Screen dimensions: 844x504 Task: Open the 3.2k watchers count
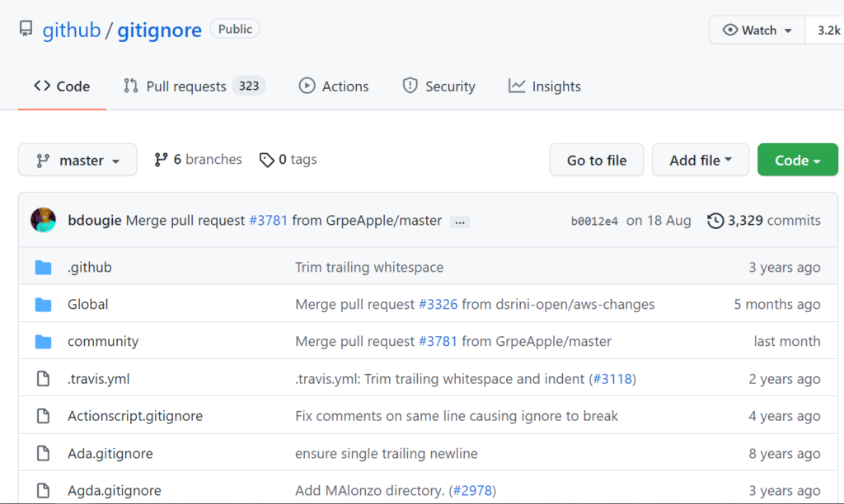coord(828,30)
